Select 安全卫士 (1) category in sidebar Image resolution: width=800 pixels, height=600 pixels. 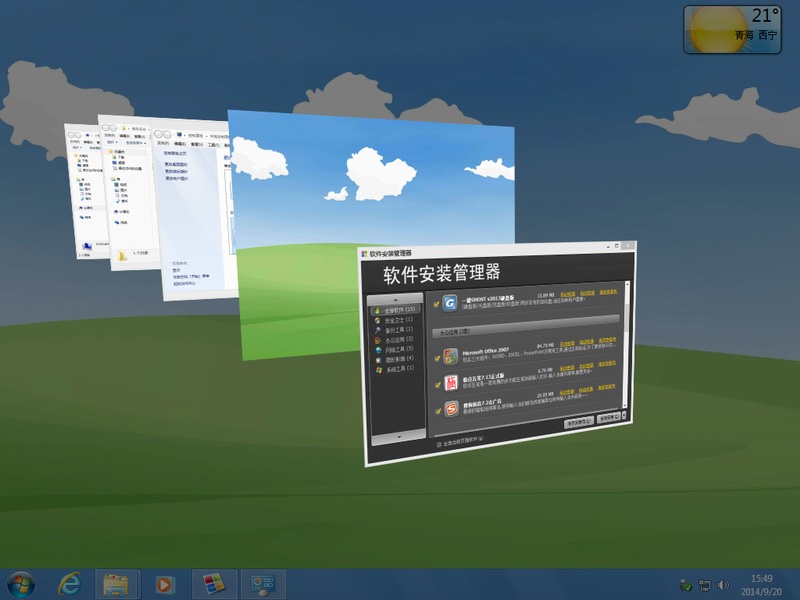[x=394, y=320]
